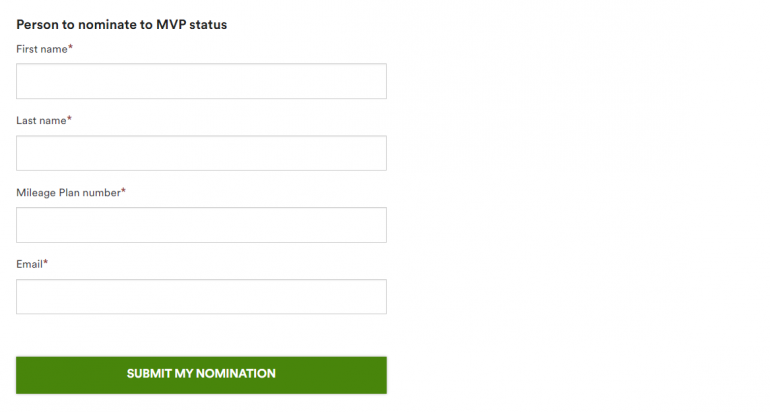Click the Email label text
Viewport: 770px width, 412px height.
[x=29, y=264]
